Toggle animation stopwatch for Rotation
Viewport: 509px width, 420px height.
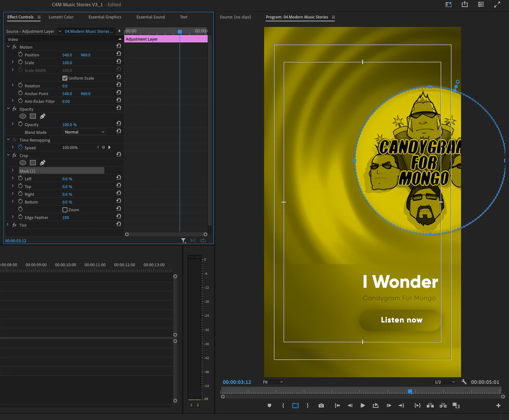click(x=20, y=86)
